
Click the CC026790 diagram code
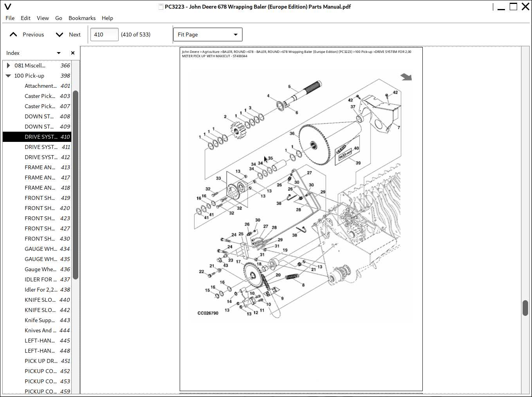click(208, 313)
